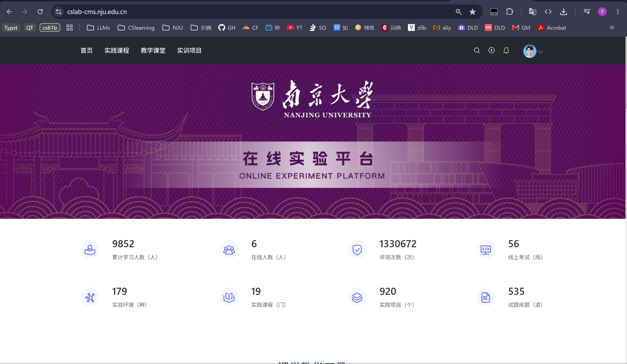627x364 pixels.
Task: Open the Zhihu 知 bookmark
Action: tap(341, 28)
